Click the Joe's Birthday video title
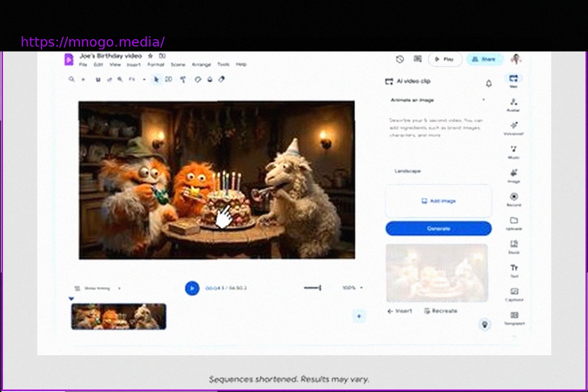This screenshot has width=588, height=392. point(111,56)
